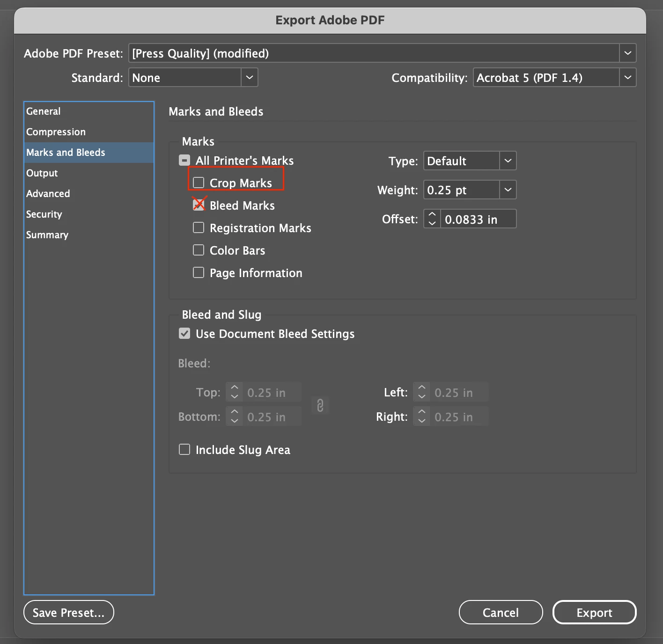Viewport: 663px width, 644px height.
Task: Click the Cancel button
Action: (501, 612)
